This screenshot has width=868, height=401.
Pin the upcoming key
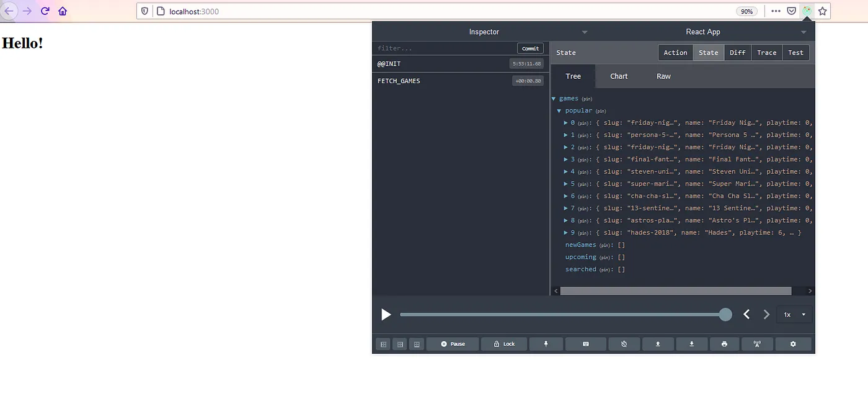605,258
